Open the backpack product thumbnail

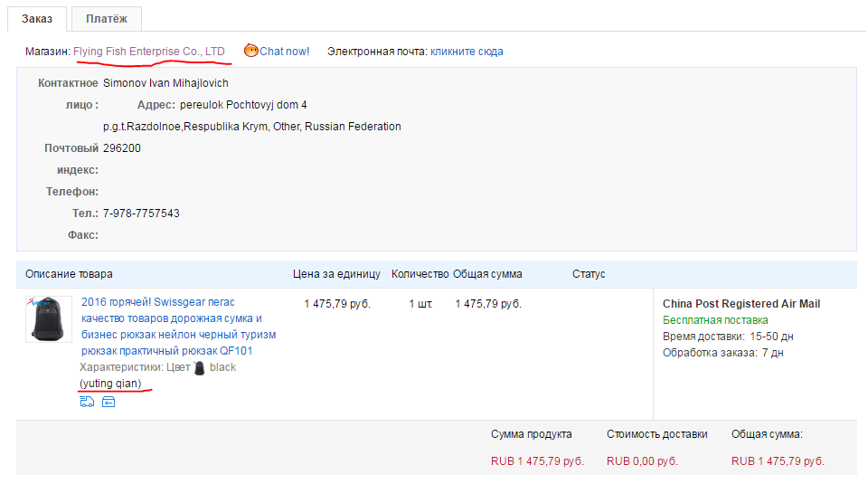(48, 319)
